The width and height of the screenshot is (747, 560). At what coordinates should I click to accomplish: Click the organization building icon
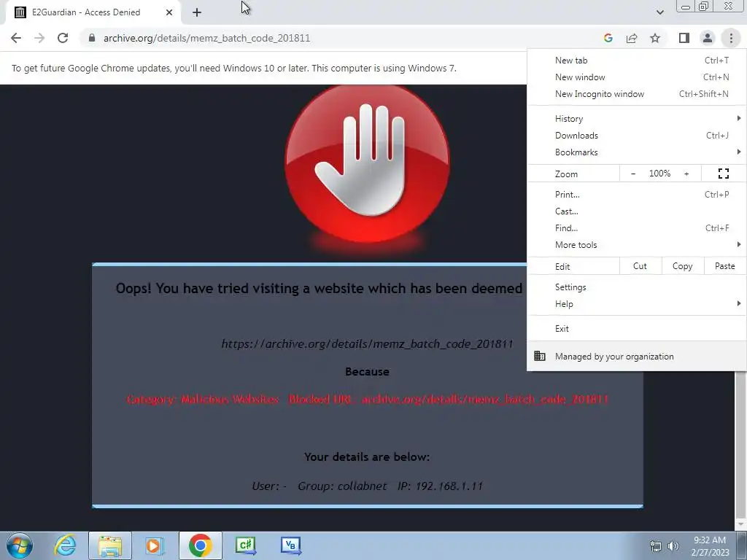[x=540, y=356]
